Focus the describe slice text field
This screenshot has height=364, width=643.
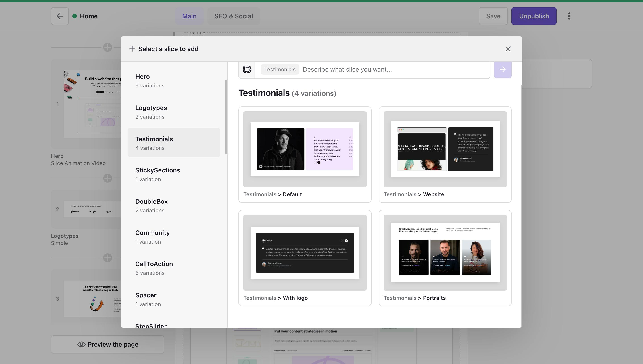tap(395, 70)
